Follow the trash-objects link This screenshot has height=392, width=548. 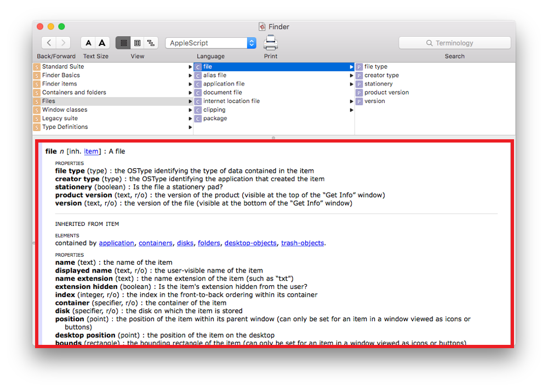coord(302,243)
